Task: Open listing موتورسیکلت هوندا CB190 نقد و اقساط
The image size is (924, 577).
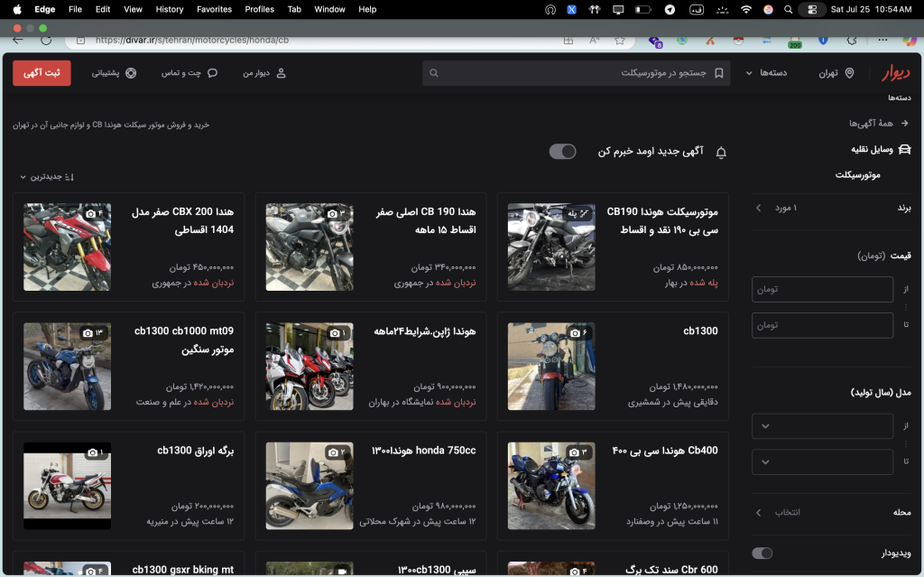Action: coord(613,247)
